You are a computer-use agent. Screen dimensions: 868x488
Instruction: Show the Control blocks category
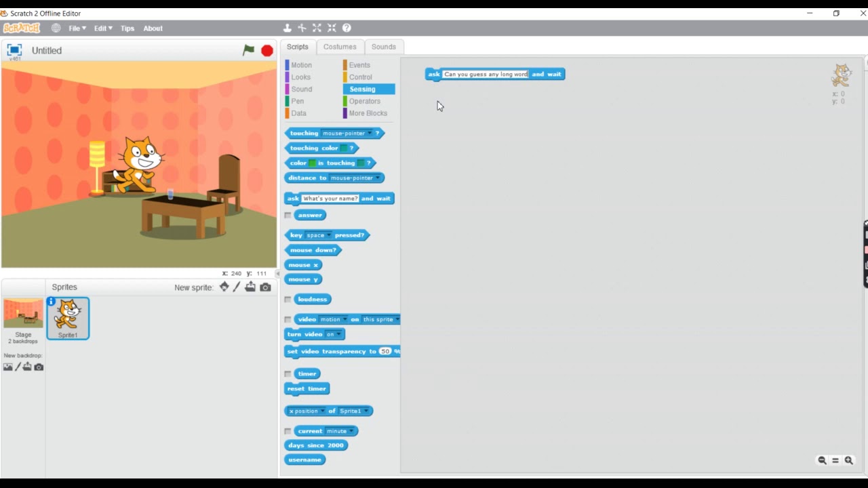point(360,77)
